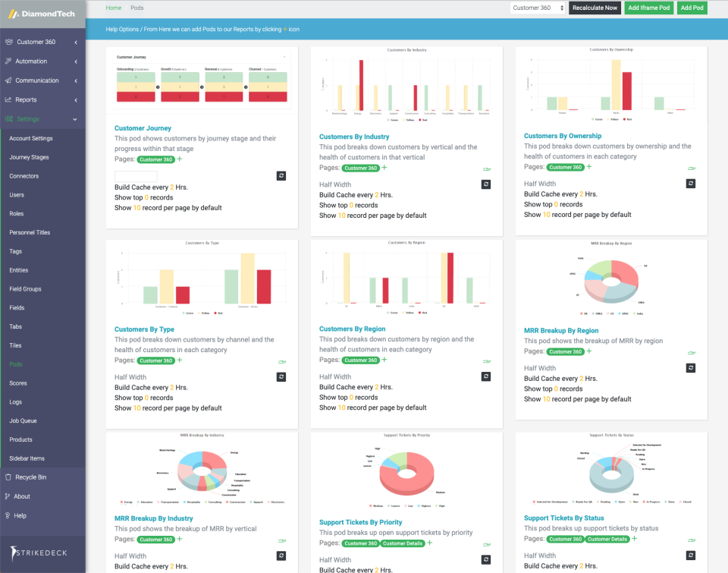Image resolution: width=728 pixels, height=573 pixels.
Task: Open Account Settings in sidebar
Action: (31, 138)
